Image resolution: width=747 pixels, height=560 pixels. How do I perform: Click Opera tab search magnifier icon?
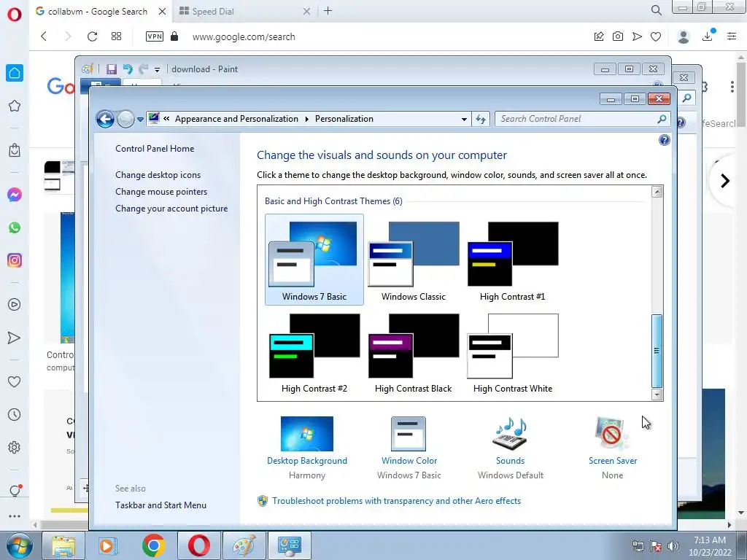click(656, 10)
